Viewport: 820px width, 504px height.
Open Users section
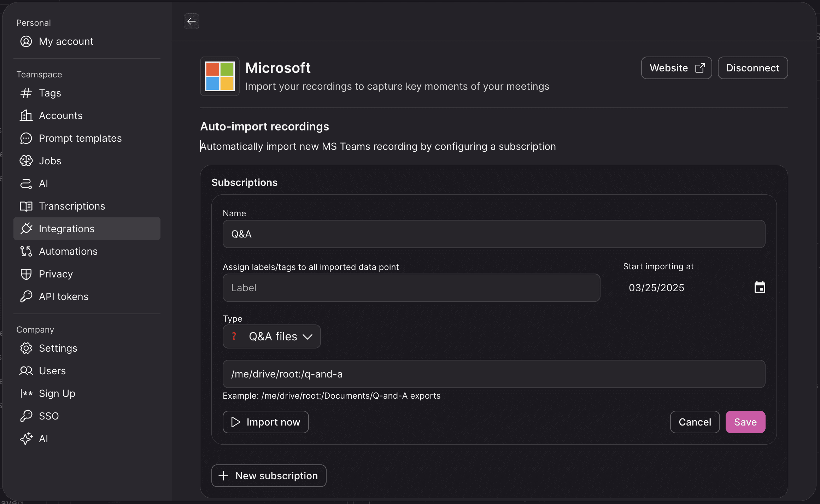coord(87,371)
